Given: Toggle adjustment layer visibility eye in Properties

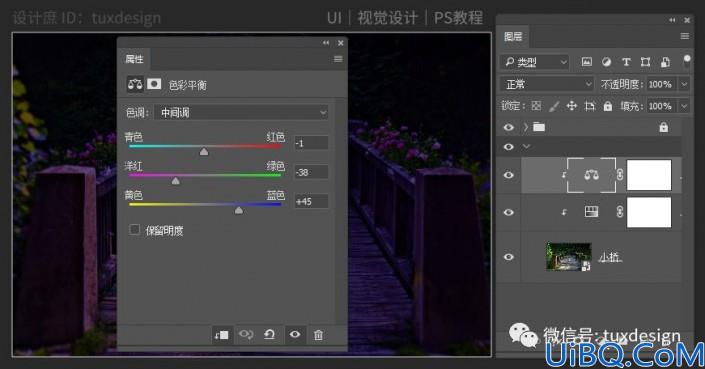Looking at the screenshot, I should [x=295, y=334].
